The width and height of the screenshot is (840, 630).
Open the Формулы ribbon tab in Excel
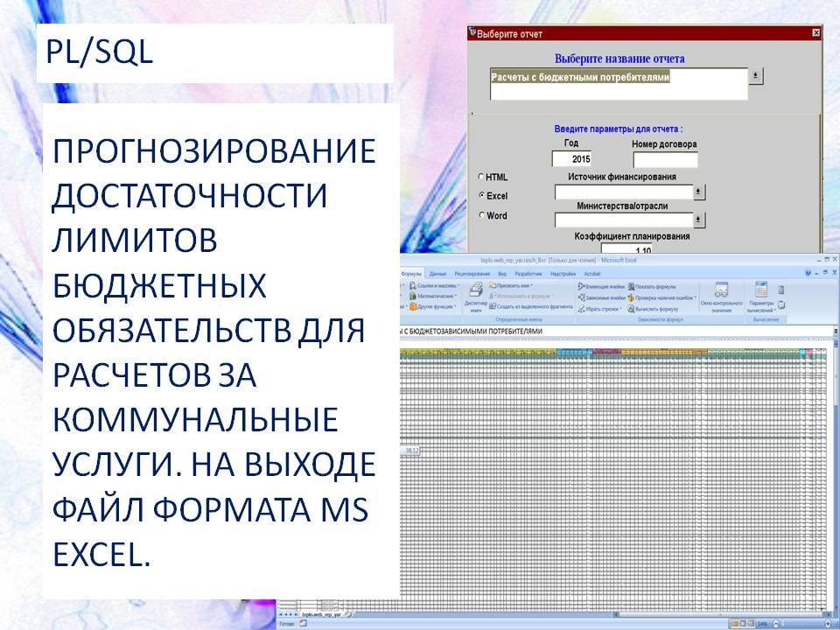pyautogui.click(x=411, y=274)
